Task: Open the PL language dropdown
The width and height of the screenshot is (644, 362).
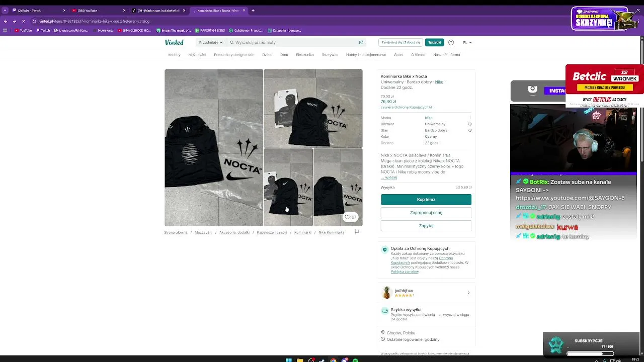Action: point(467,42)
